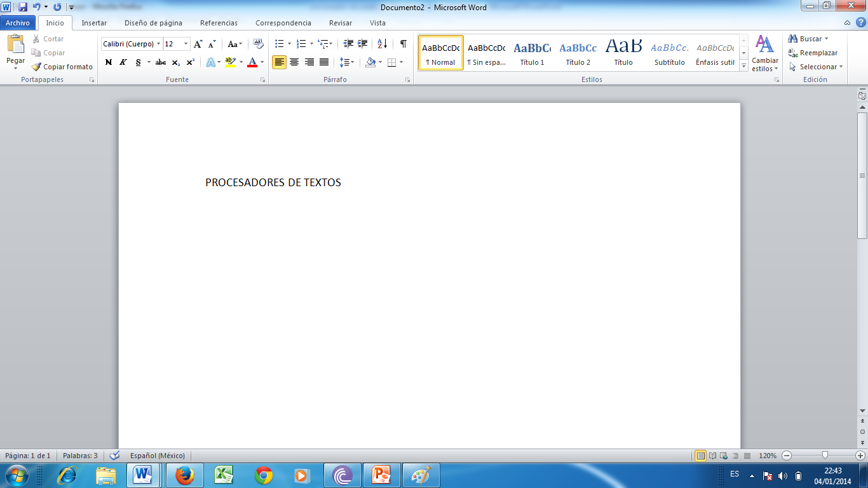868x488 pixels.
Task: Click the Reemplazar button
Action: pyautogui.click(x=813, y=53)
